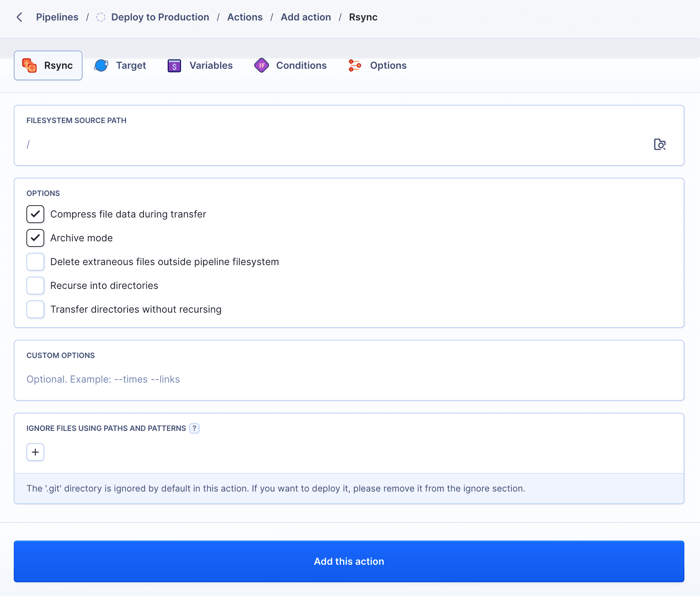Click the Variables dollar icon
This screenshot has width=700, height=596.
pyautogui.click(x=174, y=66)
